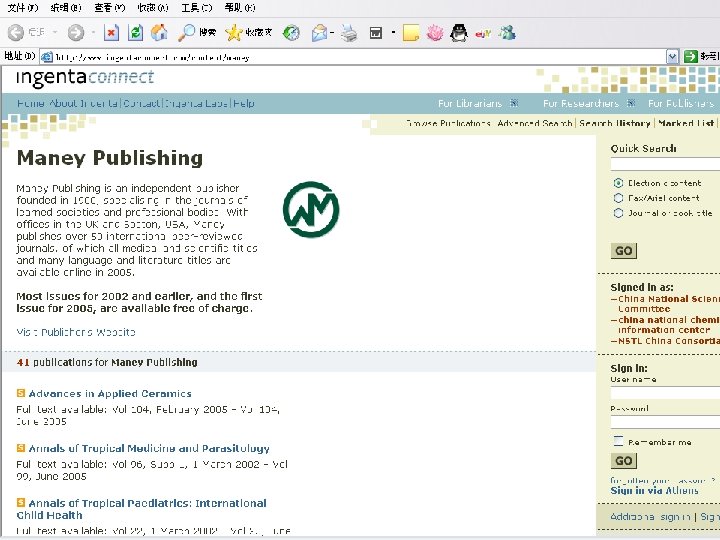Select Electronic content radio option
Viewport: 720px width, 540px height.
618,183
